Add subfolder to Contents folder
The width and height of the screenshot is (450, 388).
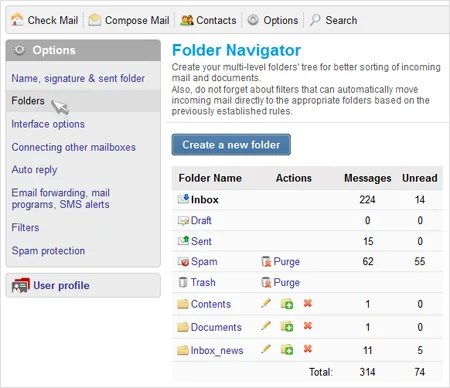pos(287,304)
